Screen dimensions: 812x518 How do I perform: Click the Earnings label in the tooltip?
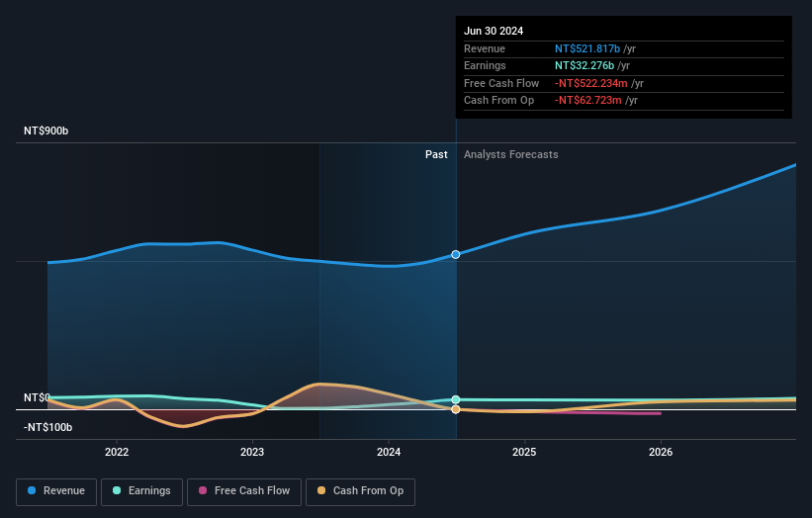(x=485, y=65)
